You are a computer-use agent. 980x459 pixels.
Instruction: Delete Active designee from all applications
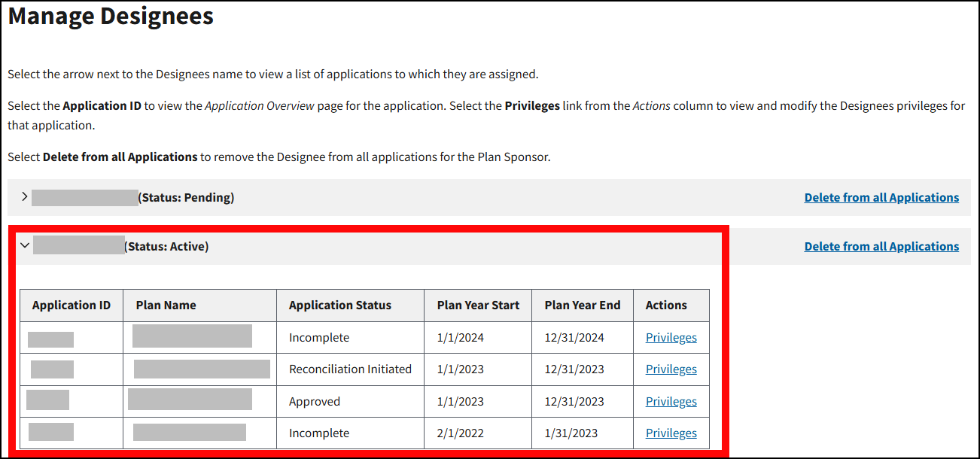[x=881, y=246]
